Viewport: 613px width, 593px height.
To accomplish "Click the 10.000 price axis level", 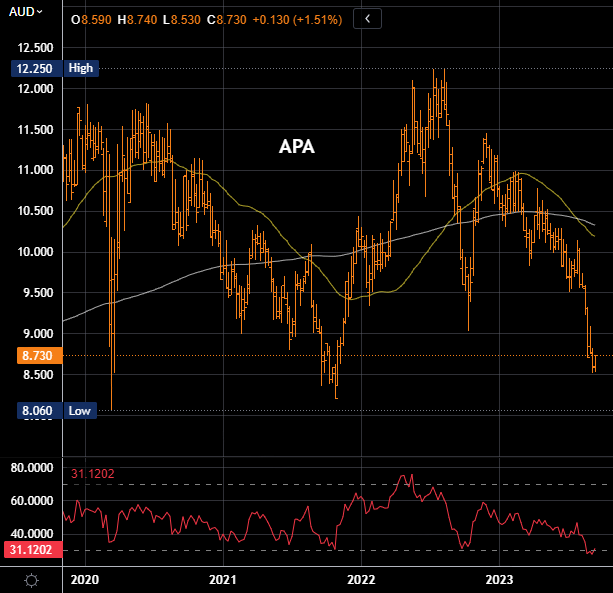I will pyautogui.click(x=34, y=252).
